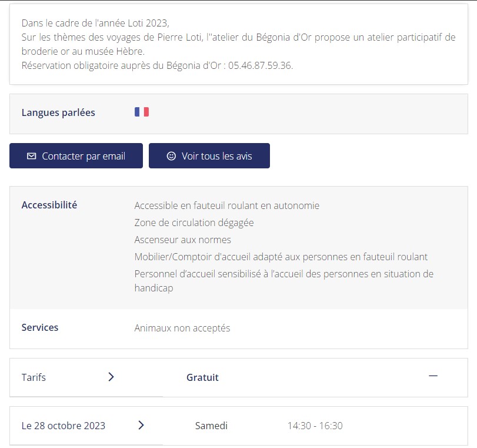Click the French flag language icon

(142, 112)
